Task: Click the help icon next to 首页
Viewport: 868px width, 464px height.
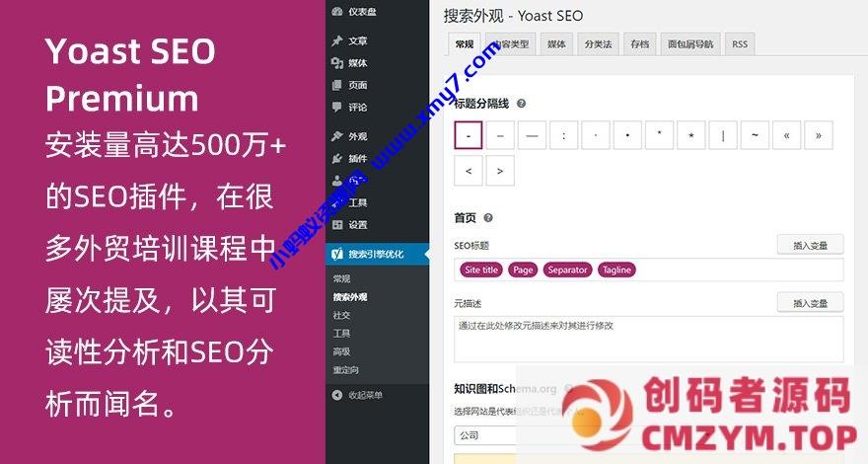Action: (x=488, y=218)
